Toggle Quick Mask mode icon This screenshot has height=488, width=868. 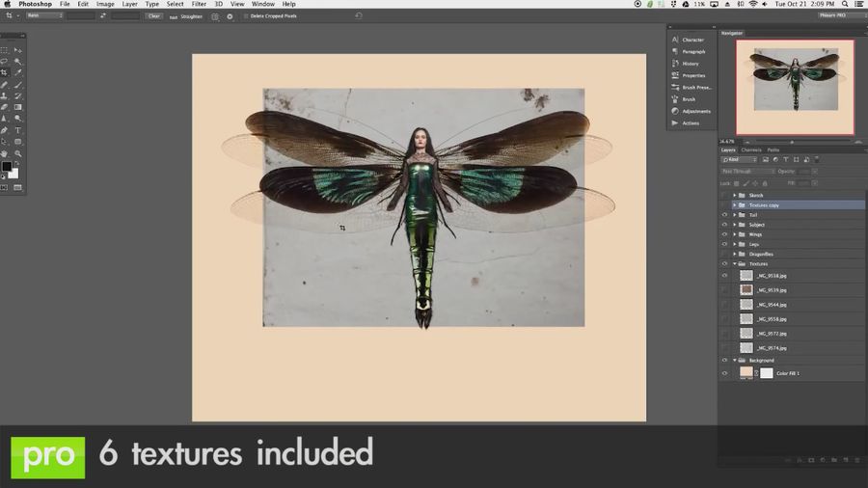[5, 187]
